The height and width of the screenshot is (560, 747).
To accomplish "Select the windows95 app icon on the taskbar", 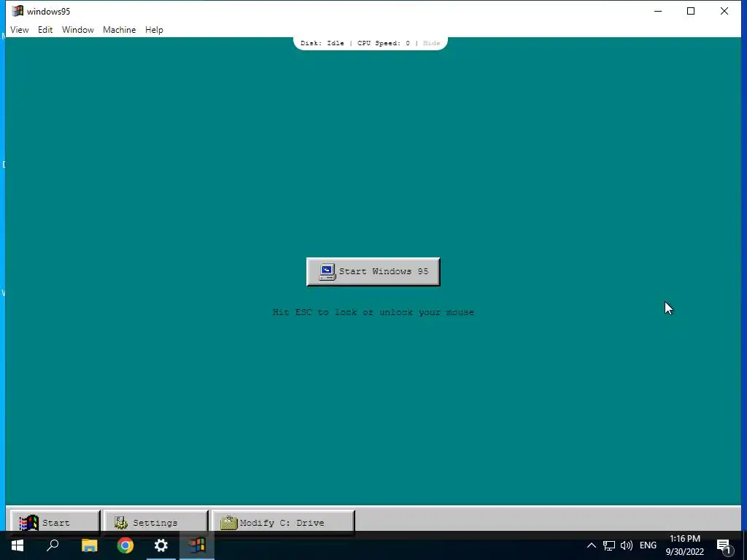I will coord(197,545).
